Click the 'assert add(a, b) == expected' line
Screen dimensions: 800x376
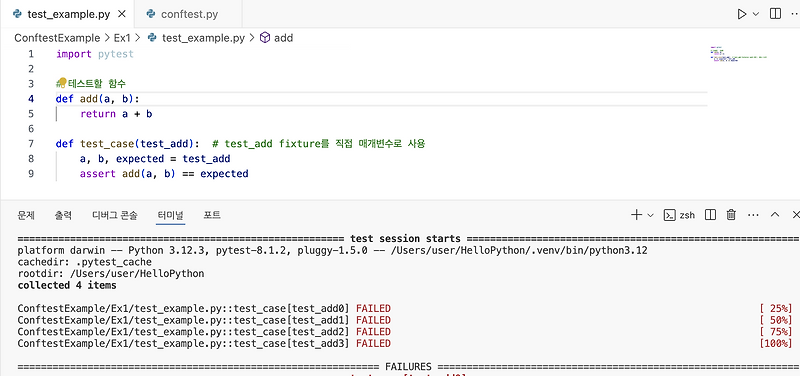(x=164, y=173)
